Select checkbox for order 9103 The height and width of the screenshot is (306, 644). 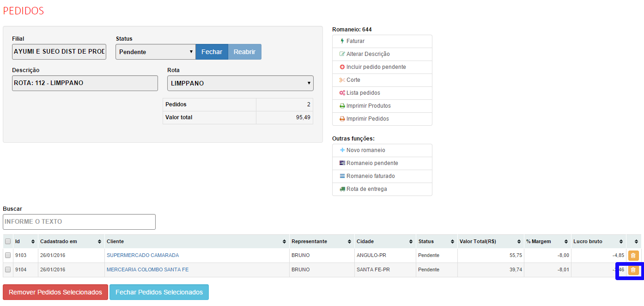tap(8, 255)
